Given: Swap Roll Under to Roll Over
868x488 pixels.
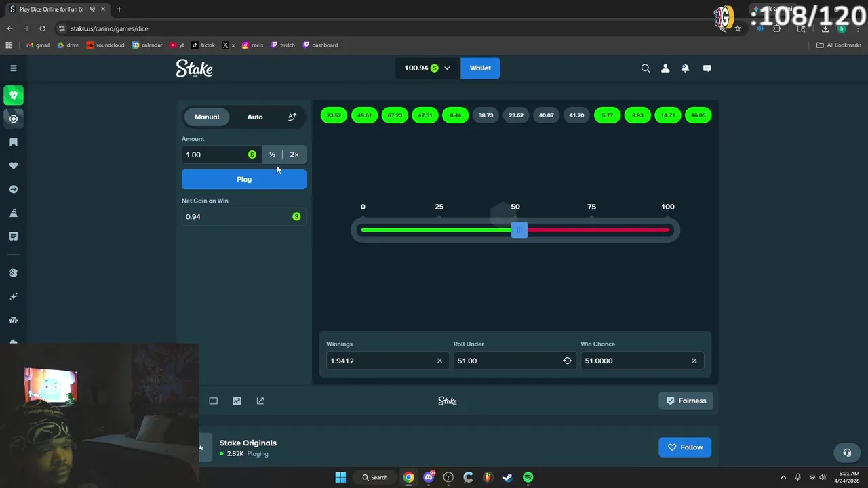Looking at the screenshot, I should point(567,361).
